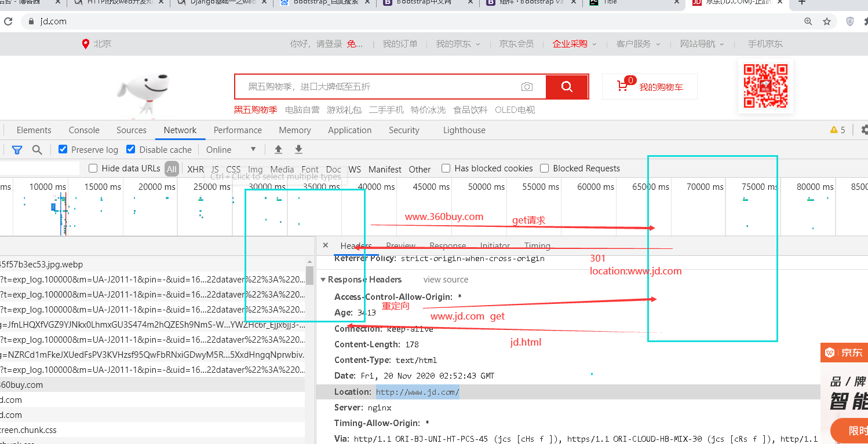Image resolution: width=868 pixels, height=444 pixels.
Task: Filter requests by WS type
Action: (x=355, y=170)
